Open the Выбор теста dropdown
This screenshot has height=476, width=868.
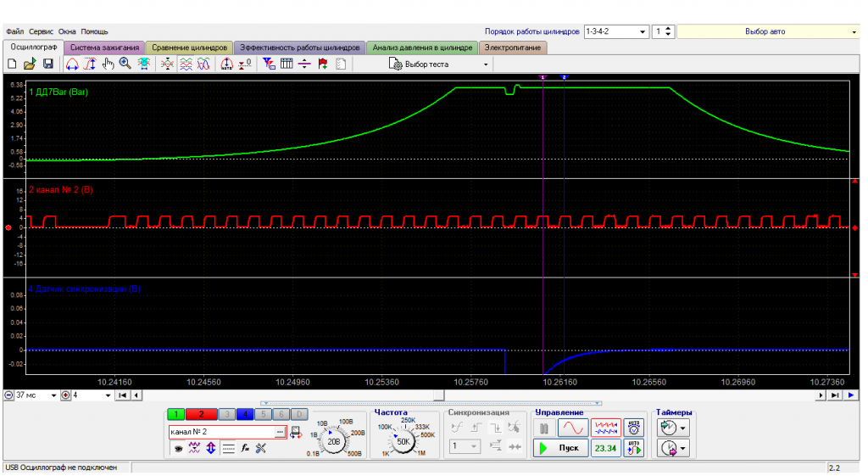[x=486, y=64]
